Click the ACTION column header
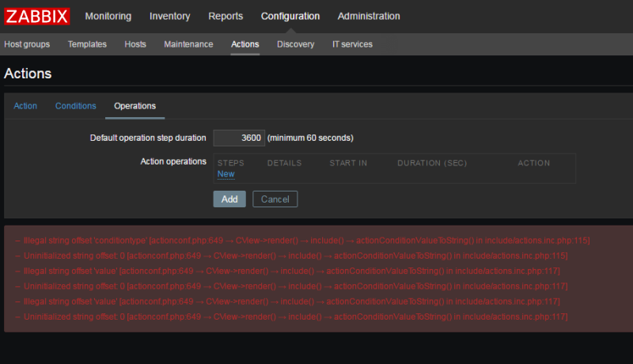The width and height of the screenshot is (633, 364). [533, 163]
